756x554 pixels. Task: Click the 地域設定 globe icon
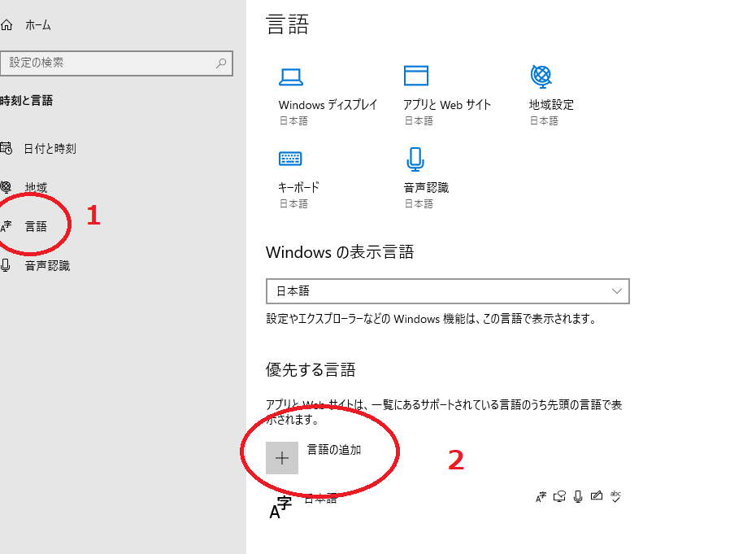tap(541, 76)
